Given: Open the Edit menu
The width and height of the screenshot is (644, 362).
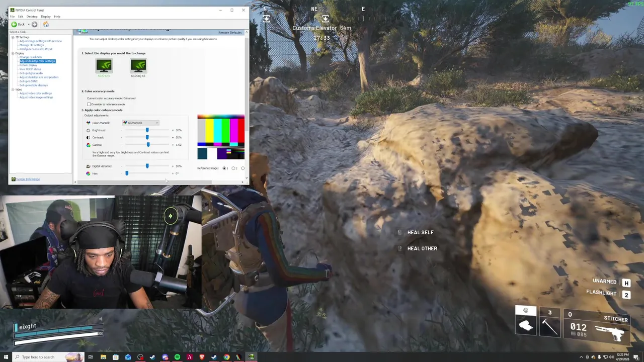Looking at the screenshot, I should 21,17.
